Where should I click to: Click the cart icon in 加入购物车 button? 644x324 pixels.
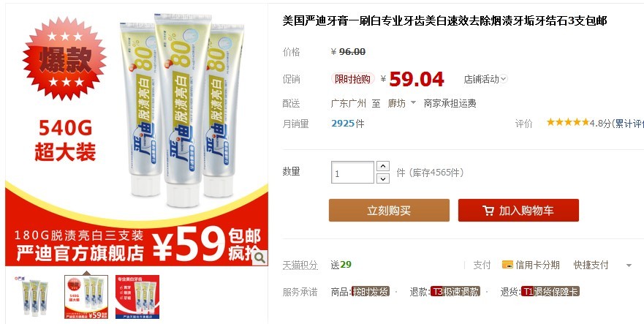point(488,211)
